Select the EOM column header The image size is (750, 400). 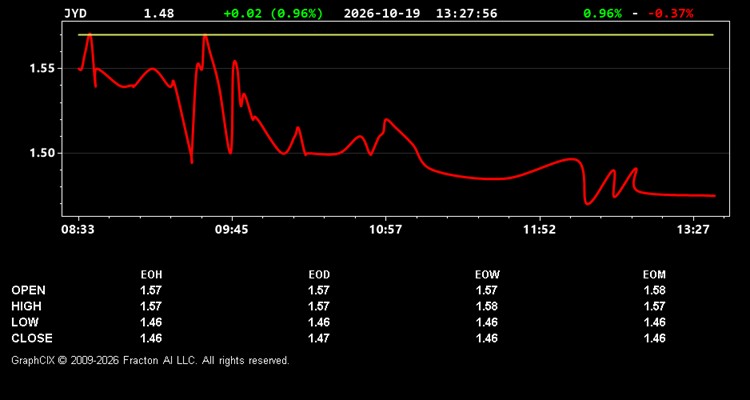[x=654, y=275]
